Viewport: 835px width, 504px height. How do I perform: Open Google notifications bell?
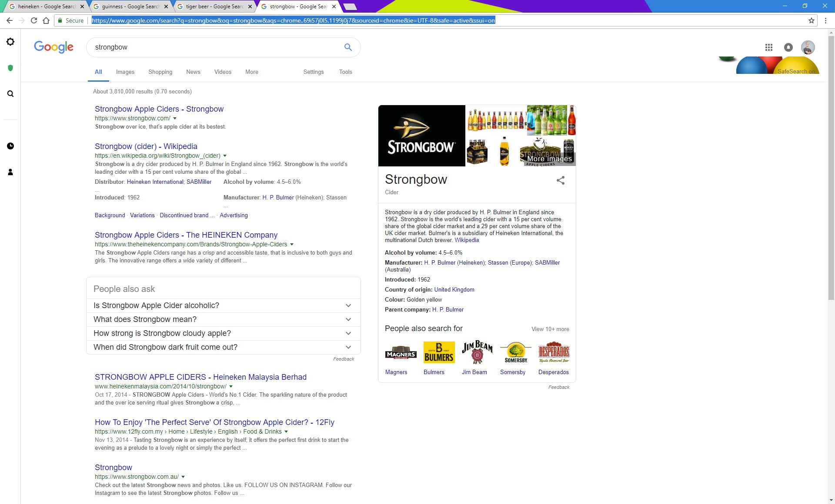click(x=788, y=47)
